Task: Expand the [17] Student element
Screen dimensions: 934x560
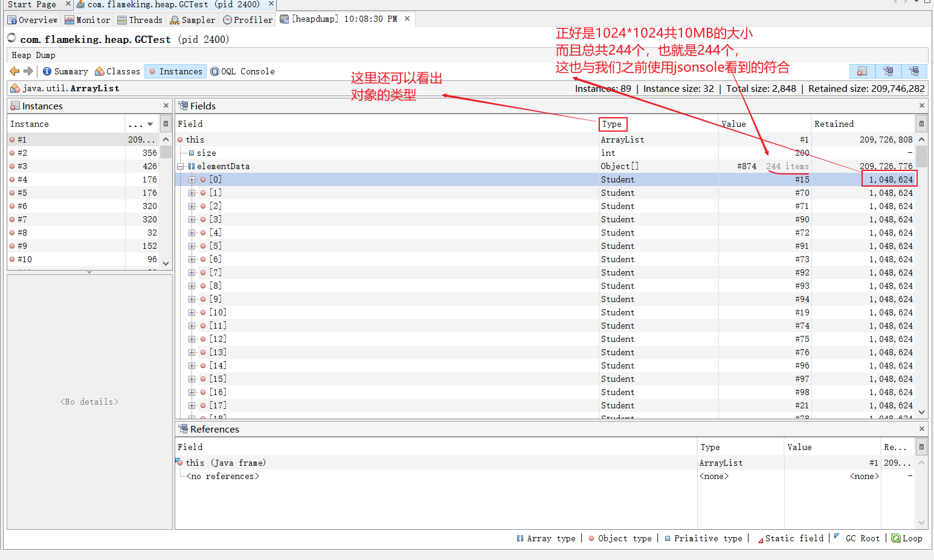Action: (x=192, y=405)
